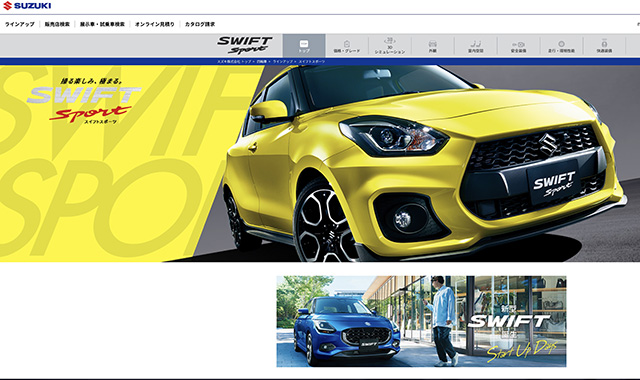Open the 3D シミュレーション tab icon
Screen dimensions: 640x380
tap(390, 46)
